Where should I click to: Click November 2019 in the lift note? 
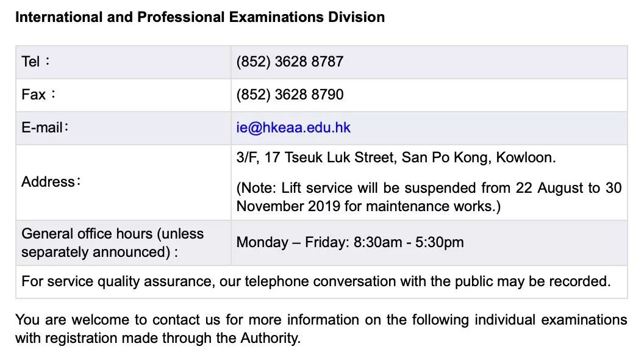(x=288, y=206)
